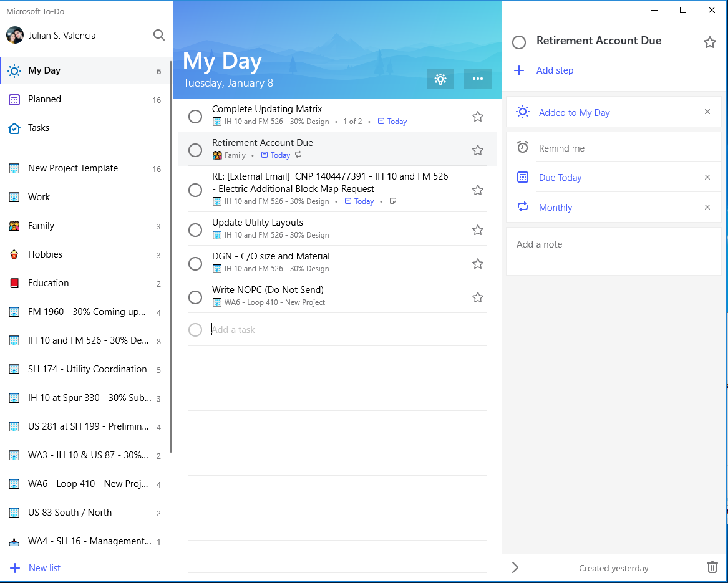Viewport: 728px width, 583px height.
Task: Open the Education list
Action: click(86, 283)
